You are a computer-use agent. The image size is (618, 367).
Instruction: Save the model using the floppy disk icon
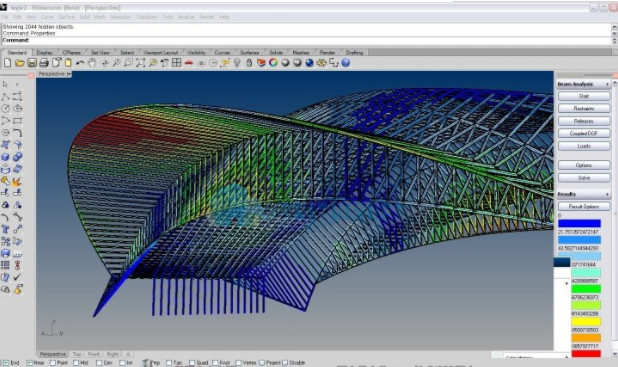[32, 63]
